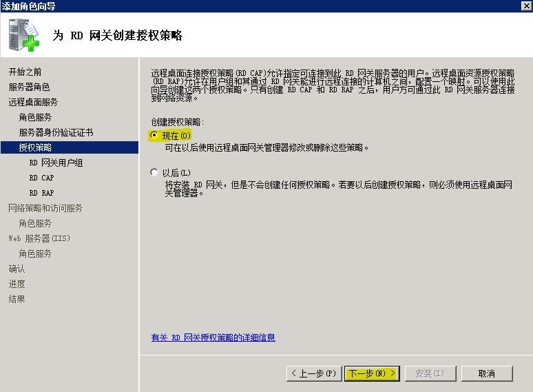Open 角色服务 under 远程桌面服务
The width and height of the screenshot is (533, 392).
pos(35,117)
